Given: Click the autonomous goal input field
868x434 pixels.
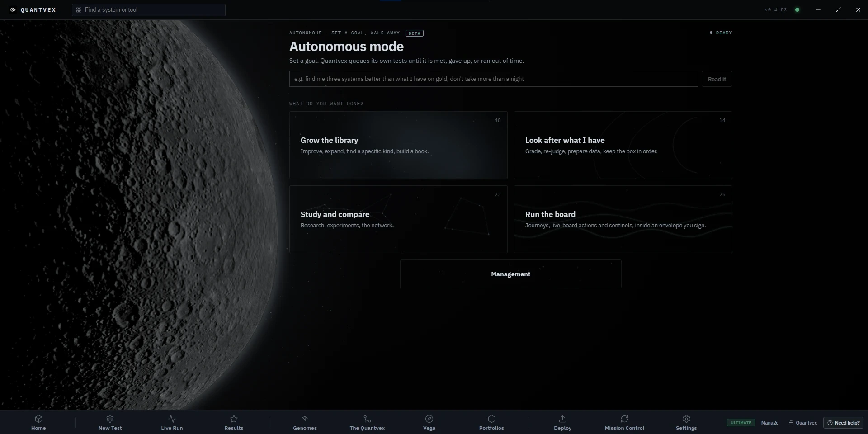Looking at the screenshot, I should click(493, 79).
